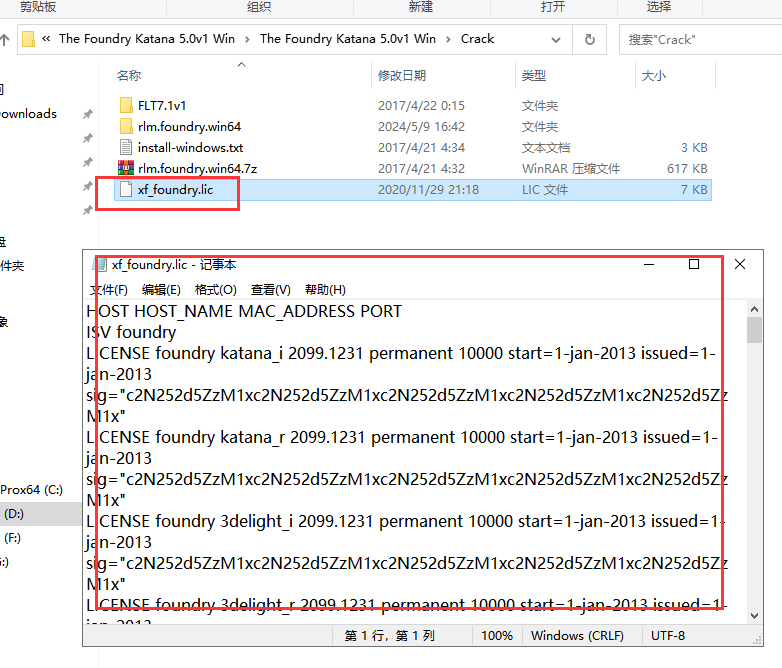Image resolution: width=782 pixels, height=668 pixels.
Task: Click the up-one-level arrow beside the address bar
Action: click(5, 40)
